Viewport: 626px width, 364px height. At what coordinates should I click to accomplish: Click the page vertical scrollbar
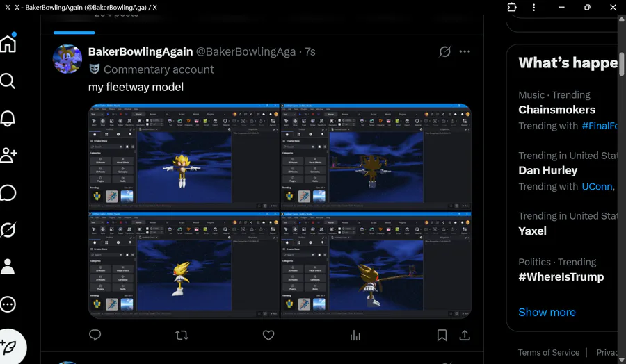click(622, 64)
